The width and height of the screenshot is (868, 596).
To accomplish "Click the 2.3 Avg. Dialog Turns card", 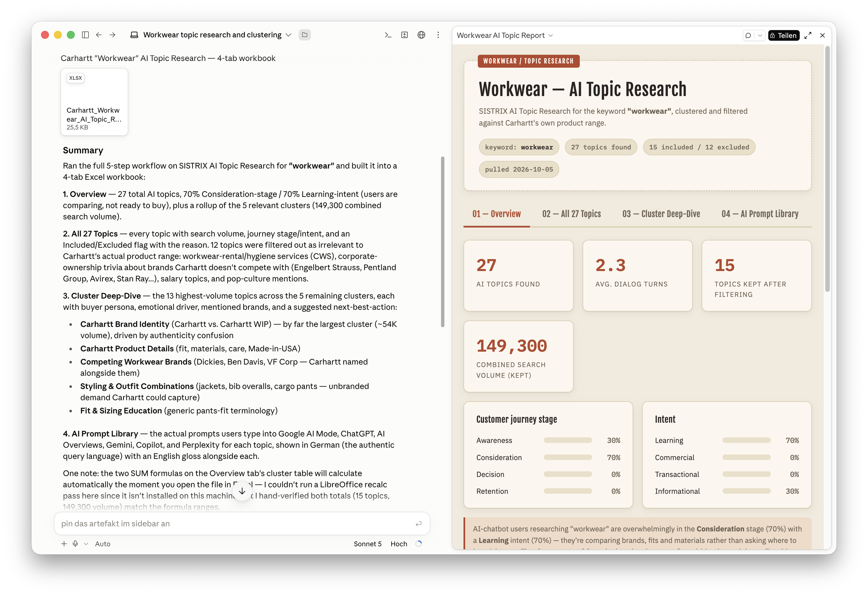I will tap(637, 276).
